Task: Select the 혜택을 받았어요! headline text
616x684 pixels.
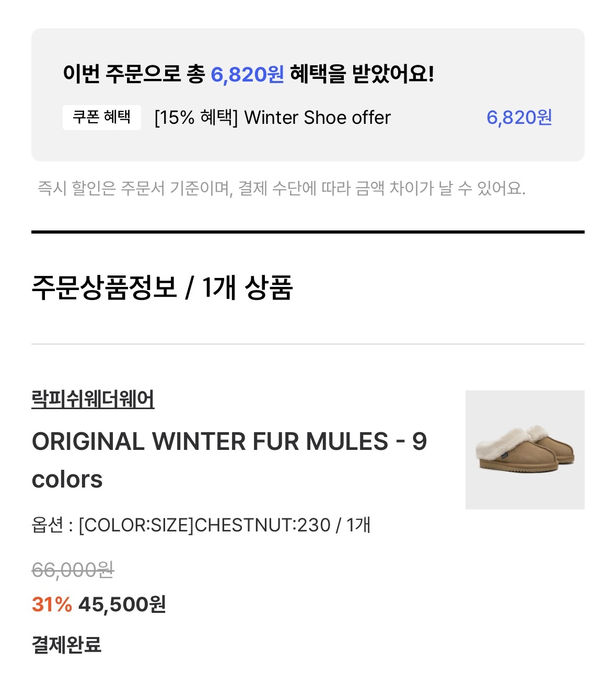Action: (x=362, y=74)
